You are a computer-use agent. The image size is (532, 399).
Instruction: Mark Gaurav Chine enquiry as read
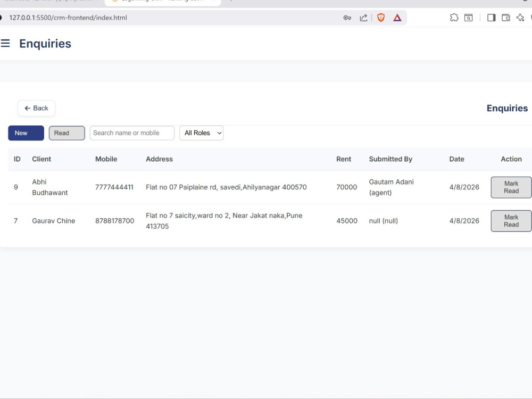(511, 221)
